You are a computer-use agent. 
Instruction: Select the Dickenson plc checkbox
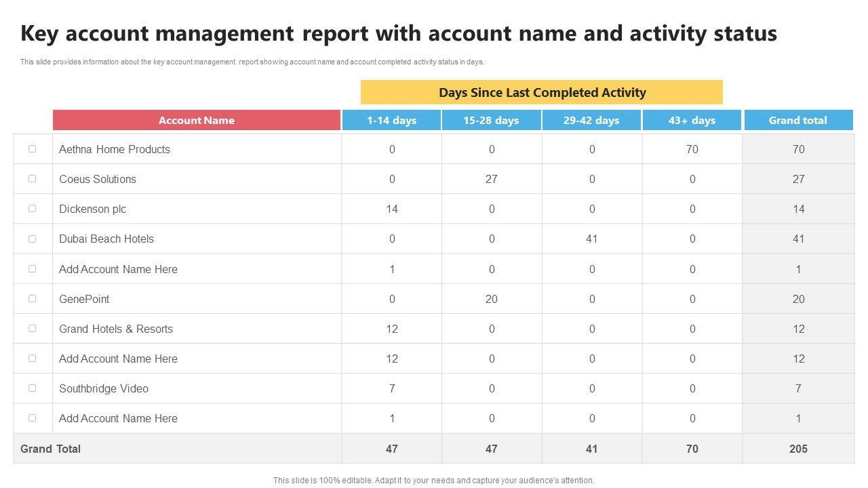coord(32,209)
